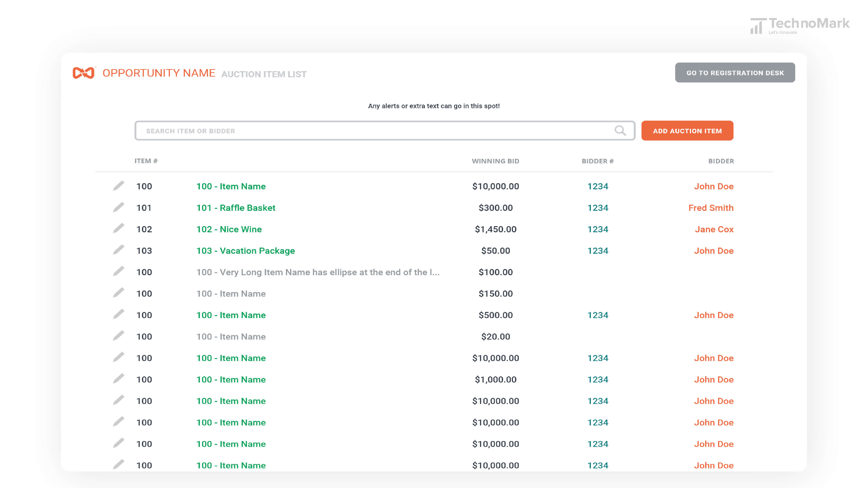Image resolution: width=868 pixels, height=488 pixels.
Task: Click pencil icon on the $150.00 row
Action: [x=118, y=293]
